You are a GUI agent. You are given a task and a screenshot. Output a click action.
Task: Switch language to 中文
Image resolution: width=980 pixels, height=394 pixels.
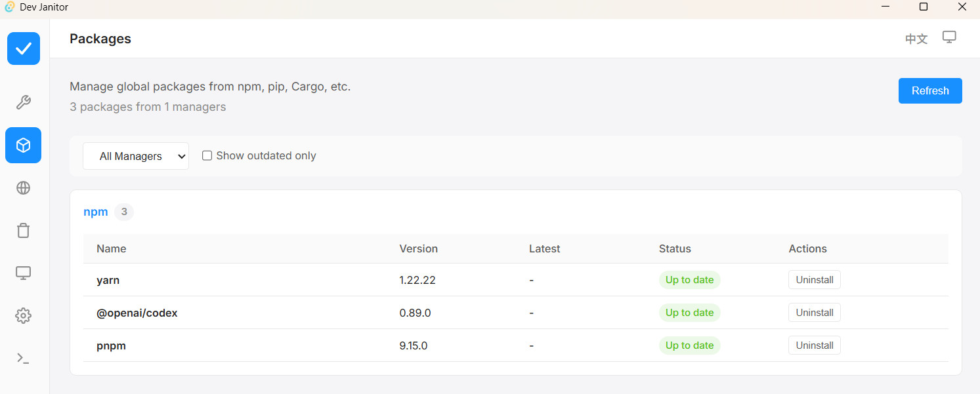916,39
